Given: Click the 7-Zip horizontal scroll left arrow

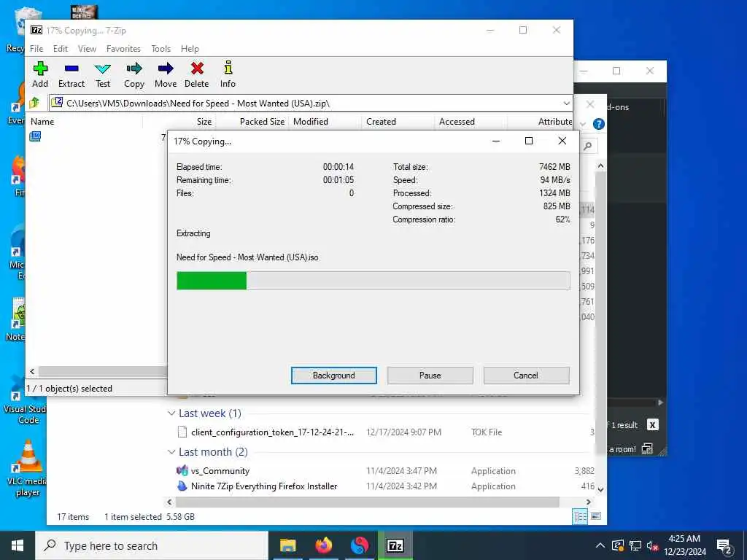Looking at the screenshot, I should coord(32,371).
